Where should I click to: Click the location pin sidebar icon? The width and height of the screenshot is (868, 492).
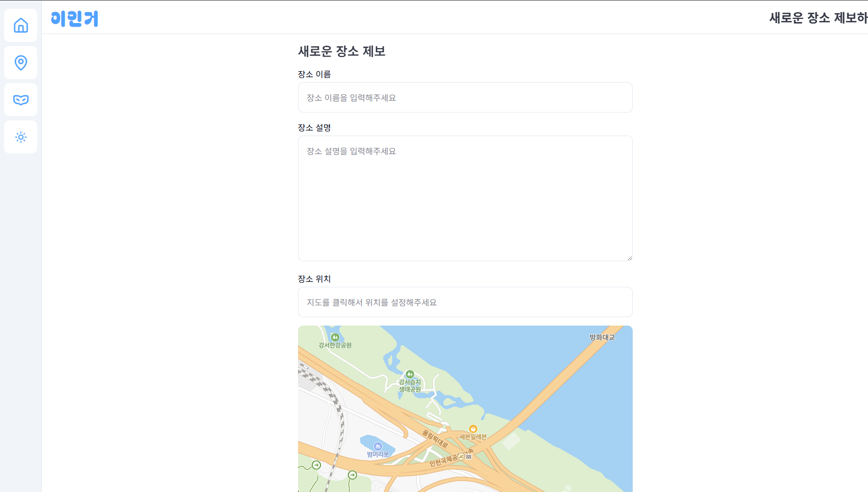(21, 63)
